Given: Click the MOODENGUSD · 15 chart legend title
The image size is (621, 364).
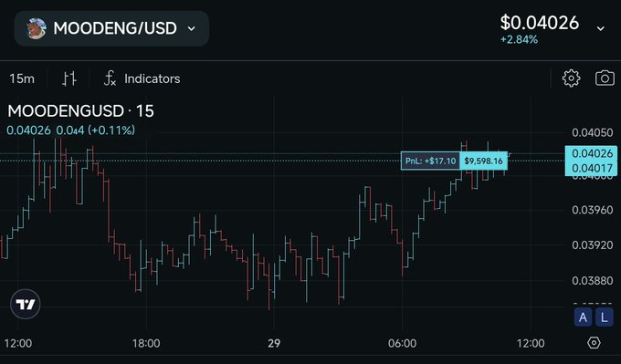Looking at the screenshot, I should [x=80, y=111].
